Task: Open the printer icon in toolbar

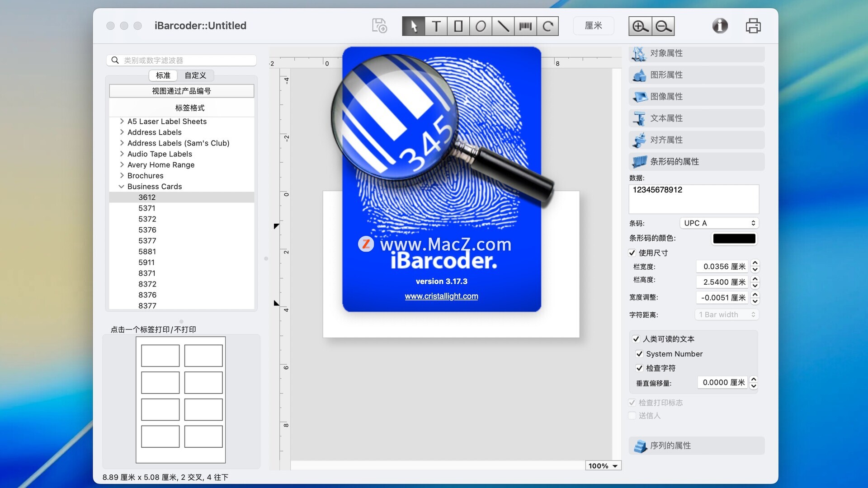Action: point(753,26)
